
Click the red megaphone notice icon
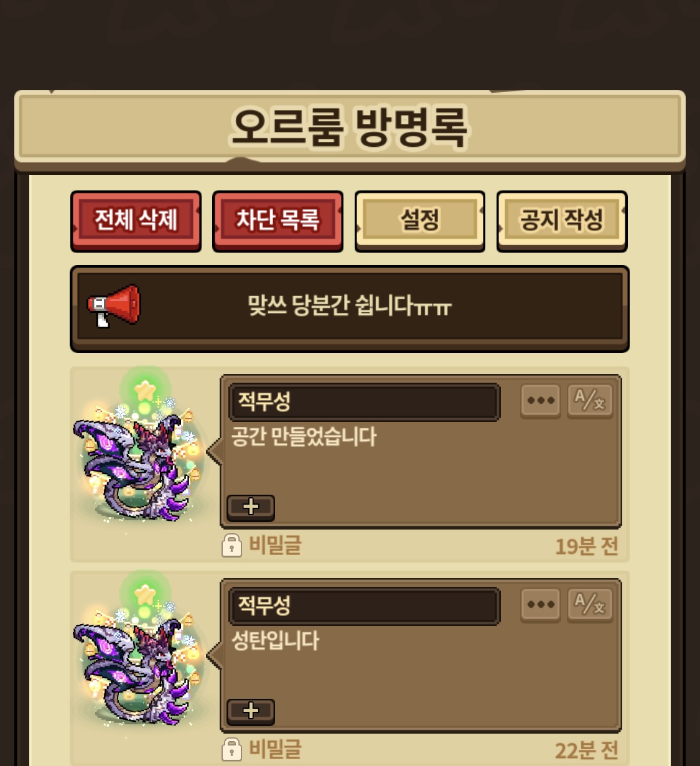coord(114,305)
